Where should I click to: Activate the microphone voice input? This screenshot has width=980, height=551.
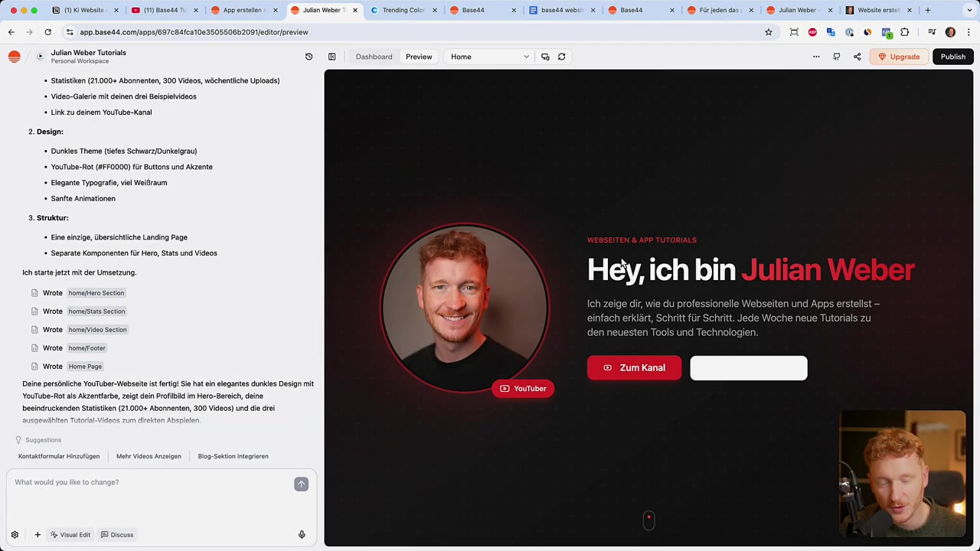(302, 535)
